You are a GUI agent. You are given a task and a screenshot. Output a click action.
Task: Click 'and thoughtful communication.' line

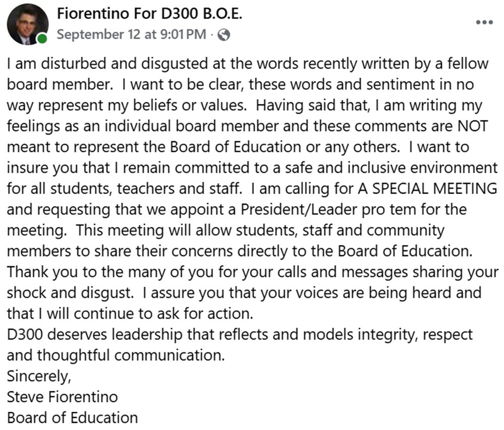point(116,355)
